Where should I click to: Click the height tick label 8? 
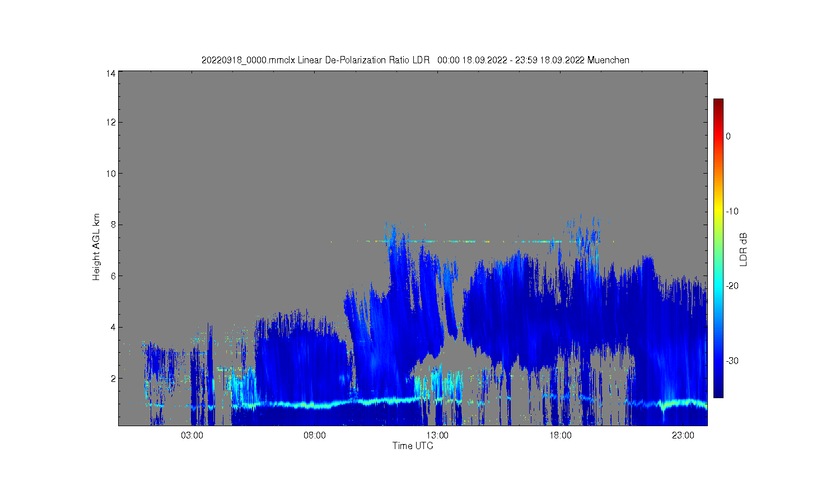113,225
